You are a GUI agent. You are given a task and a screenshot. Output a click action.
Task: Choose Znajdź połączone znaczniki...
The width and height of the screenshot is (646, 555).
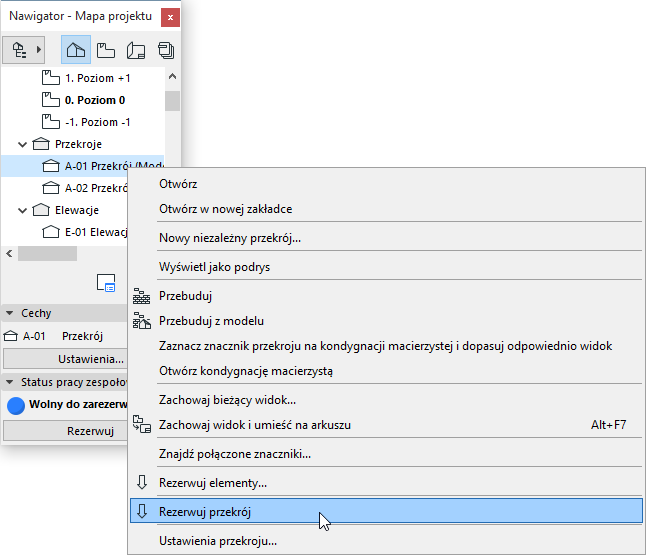coord(386,454)
